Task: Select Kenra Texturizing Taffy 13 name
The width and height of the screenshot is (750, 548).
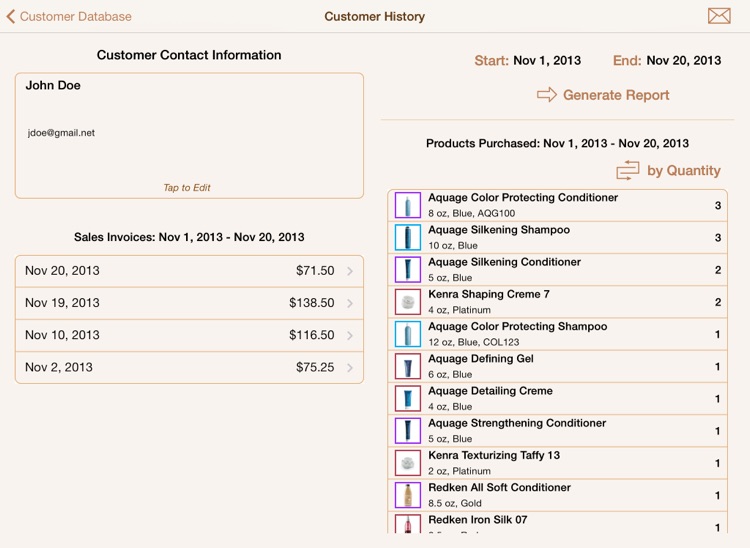Action: point(494,455)
